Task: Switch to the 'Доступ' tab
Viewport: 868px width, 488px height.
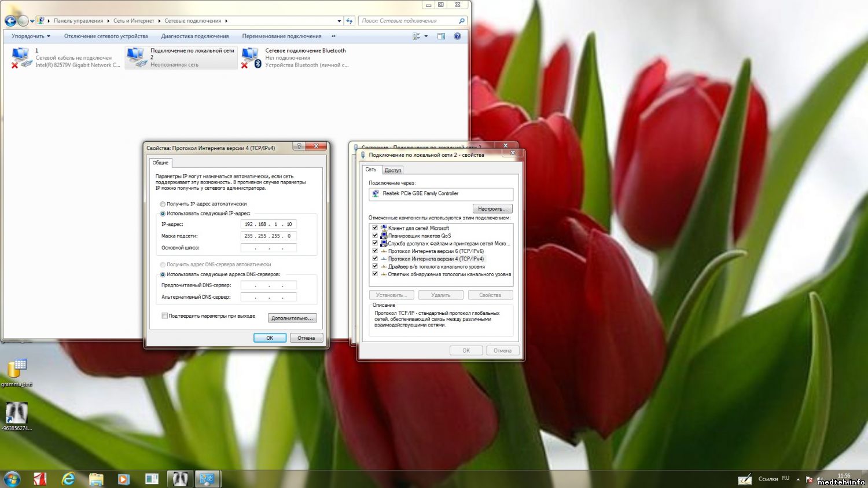Action: (x=393, y=170)
